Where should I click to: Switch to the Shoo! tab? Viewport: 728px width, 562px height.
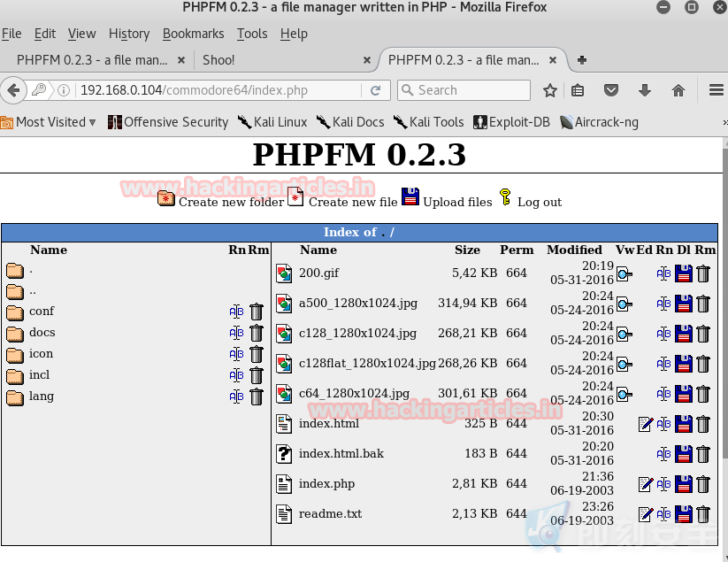click(285, 60)
